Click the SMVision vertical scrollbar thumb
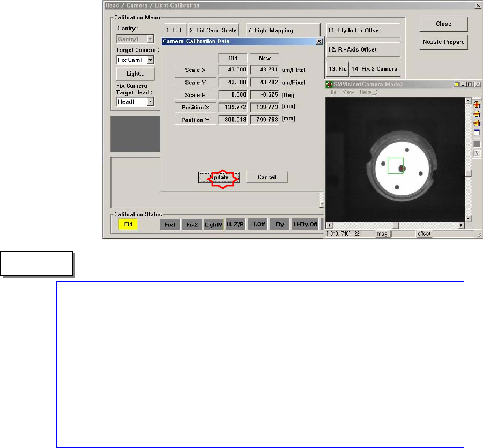Screen dimensions: 483x448 tap(468, 173)
